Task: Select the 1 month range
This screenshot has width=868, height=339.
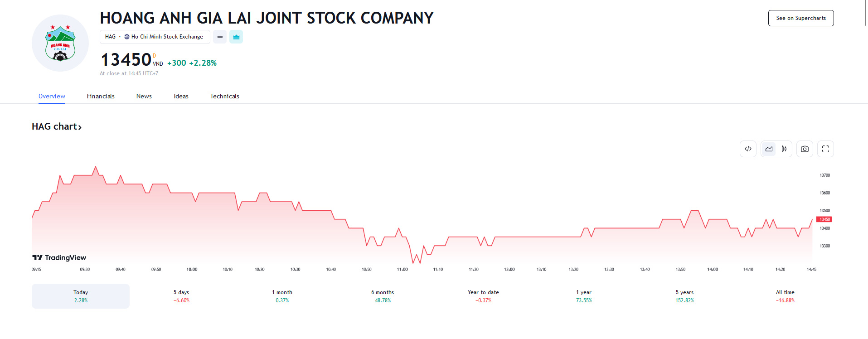Action: coord(282,296)
